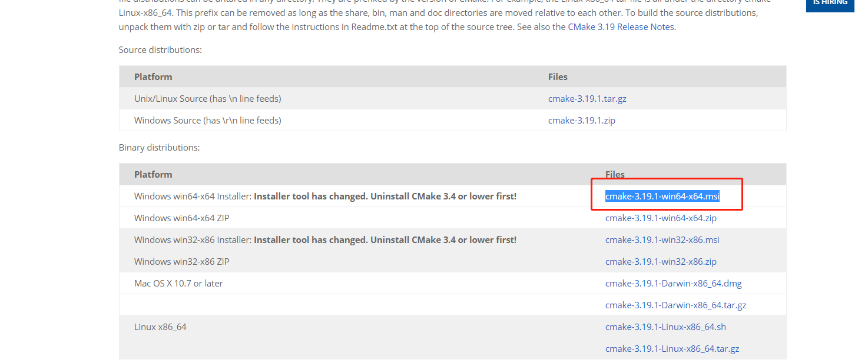The height and width of the screenshot is (363, 868).
Task: Download cmake-3.19.1-win32-x86.msi installer
Action: 662,240
